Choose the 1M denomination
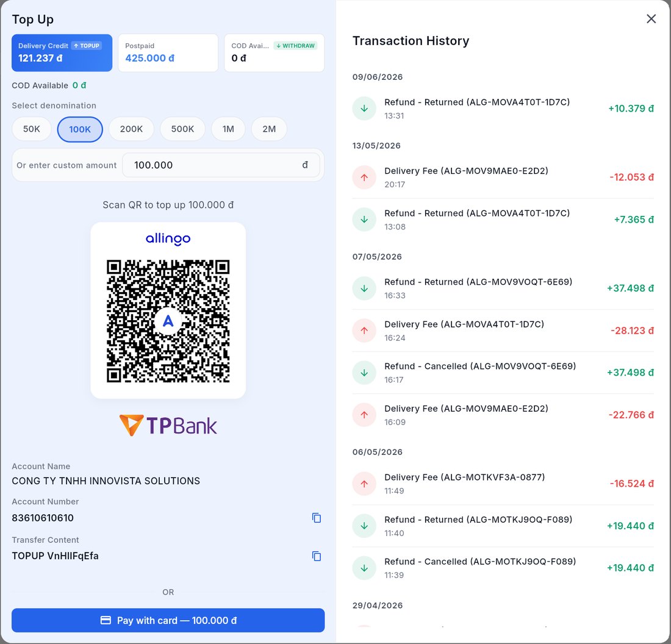Viewport: 671px width, 644px height. coord(228,129)
